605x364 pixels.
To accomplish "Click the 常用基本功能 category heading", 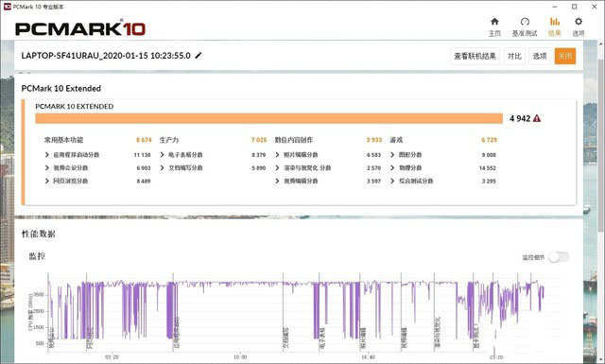I will 63,140.
